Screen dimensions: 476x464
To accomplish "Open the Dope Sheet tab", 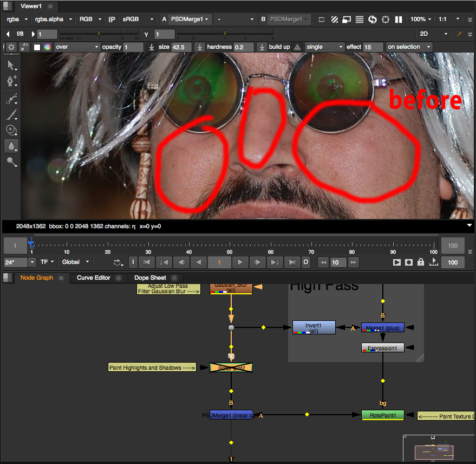I will click(x=151, y=278).
